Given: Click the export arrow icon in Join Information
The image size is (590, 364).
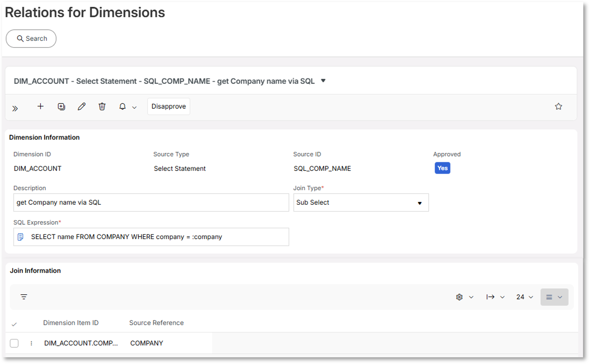Looking at the screenshot, I should (490, 297).
